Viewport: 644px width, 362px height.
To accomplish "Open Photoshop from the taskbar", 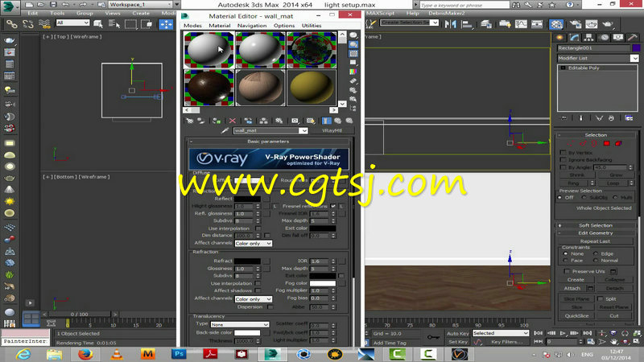I will tap(179, 354).
